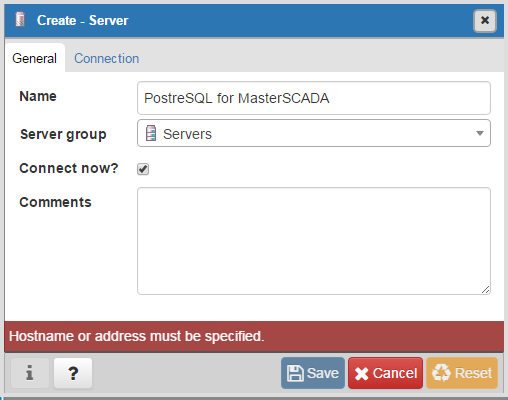
Task: Focus the Name input field
Action: (314, 98)
